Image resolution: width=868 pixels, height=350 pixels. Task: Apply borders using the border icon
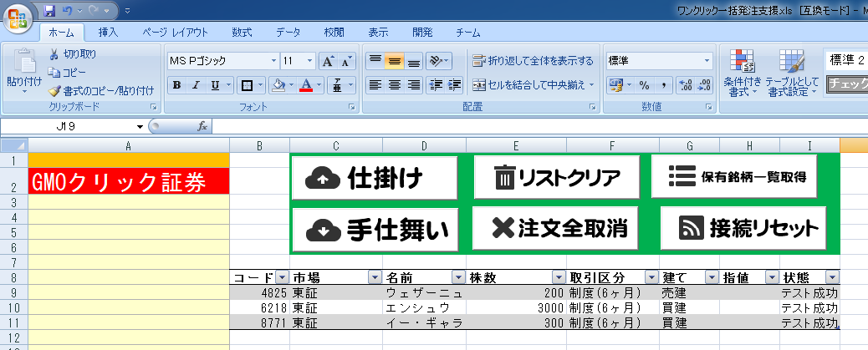coord(247,85)
